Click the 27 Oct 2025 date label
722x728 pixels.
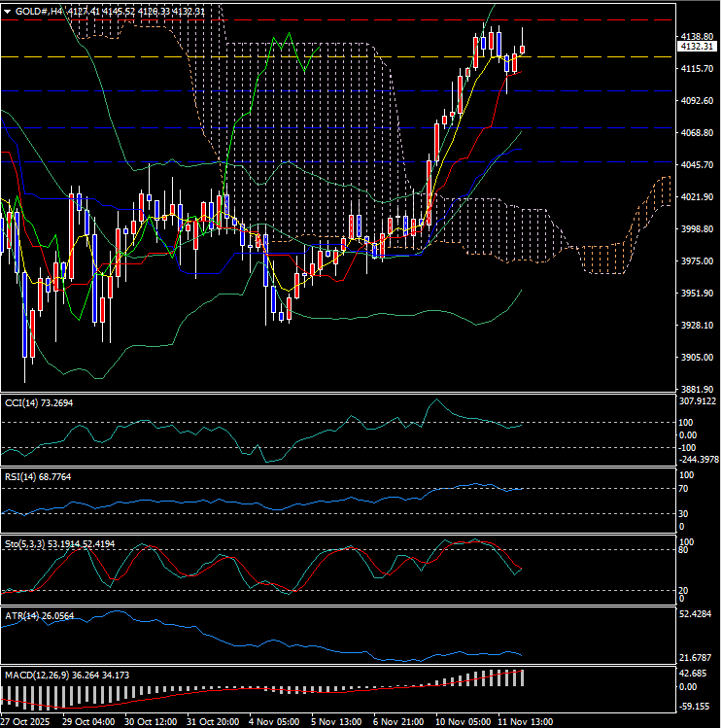tap(26, 721)
